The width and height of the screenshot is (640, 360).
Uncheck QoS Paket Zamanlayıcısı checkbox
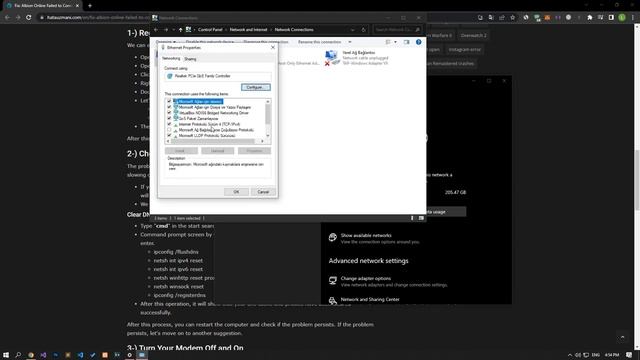point(169,118)
